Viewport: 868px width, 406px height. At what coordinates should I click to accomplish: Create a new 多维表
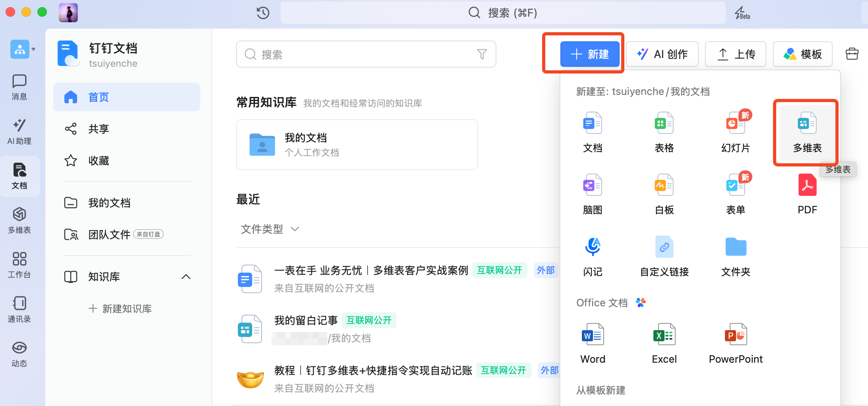tap(807, 133)
